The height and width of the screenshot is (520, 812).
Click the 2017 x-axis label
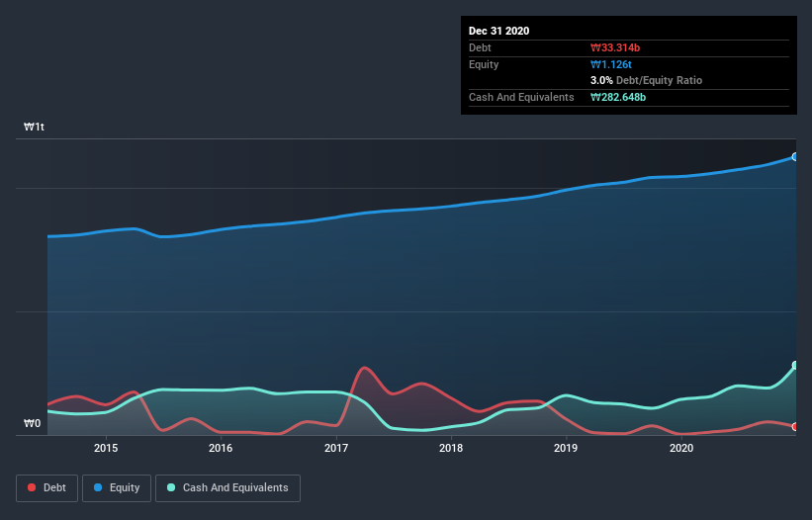click(336, 448)
